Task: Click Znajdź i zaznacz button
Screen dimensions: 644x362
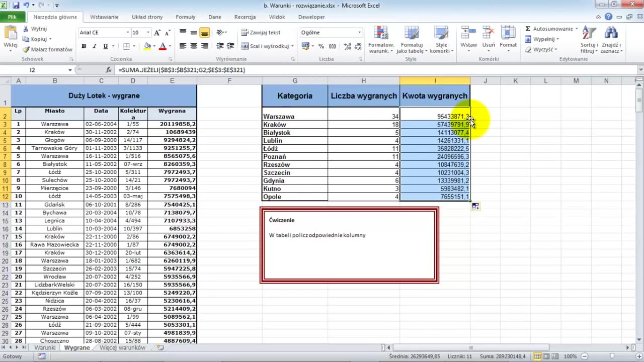Action: point(611,39)
